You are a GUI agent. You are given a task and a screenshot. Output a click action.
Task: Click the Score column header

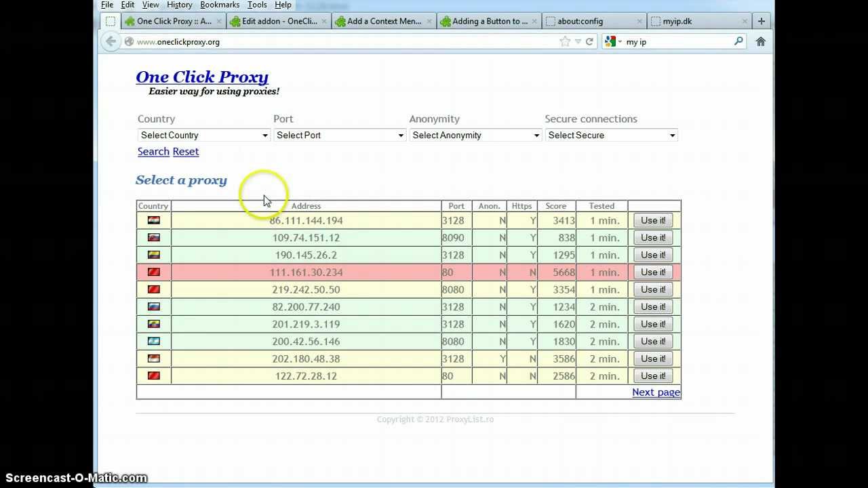tap(556, 206)
